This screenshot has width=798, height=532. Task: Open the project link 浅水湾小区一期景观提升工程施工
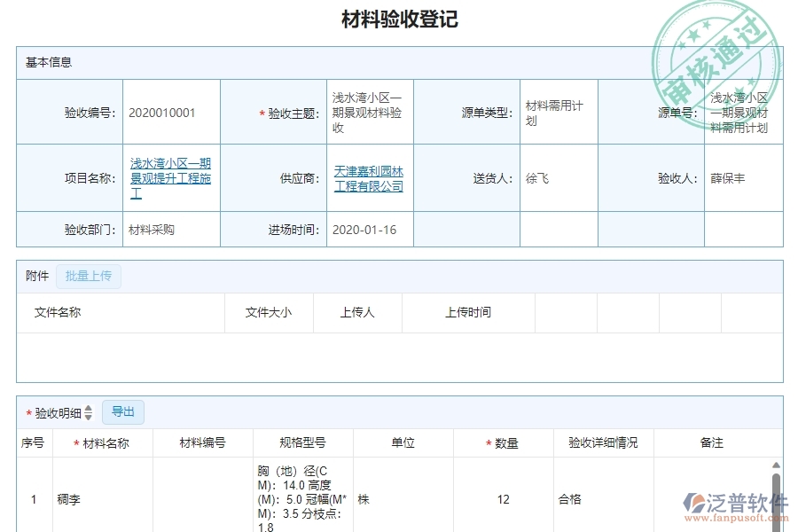[x=169, y=177]
